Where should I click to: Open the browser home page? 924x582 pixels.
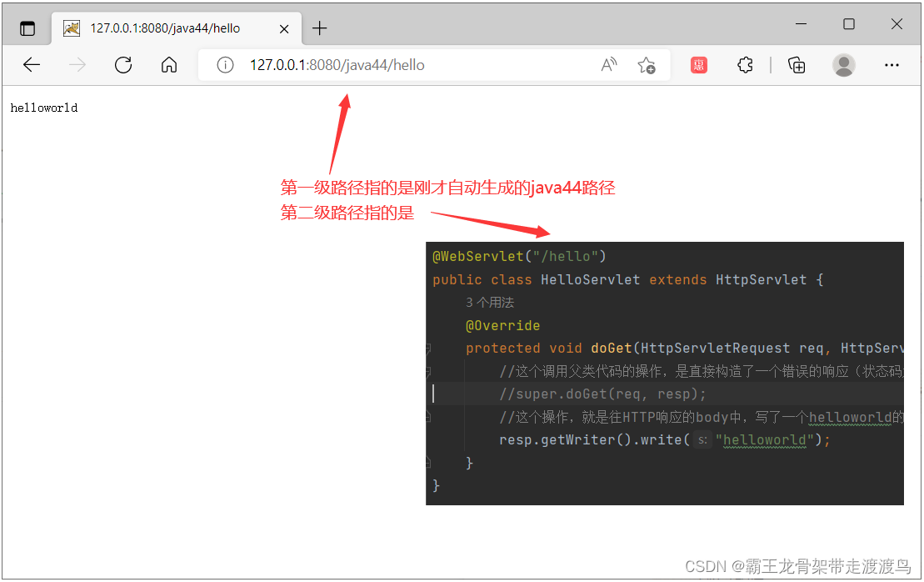(x=168, y=64)
